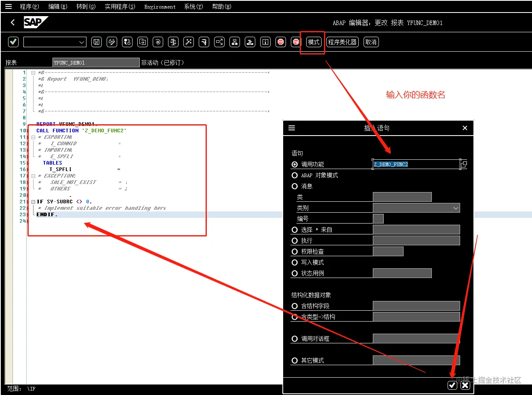This screenshot has height=395, width=532.
Task: Click the 模式 button
Action: click(313, 42)
